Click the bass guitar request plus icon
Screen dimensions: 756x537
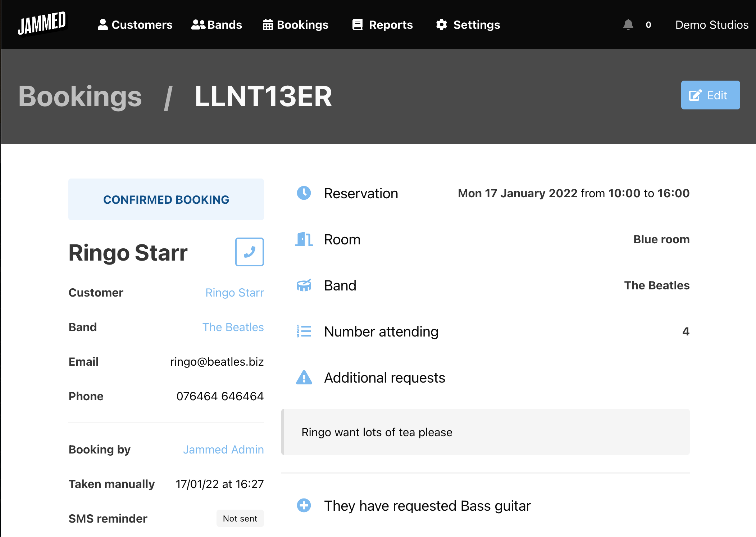click(x=305, y=506)
